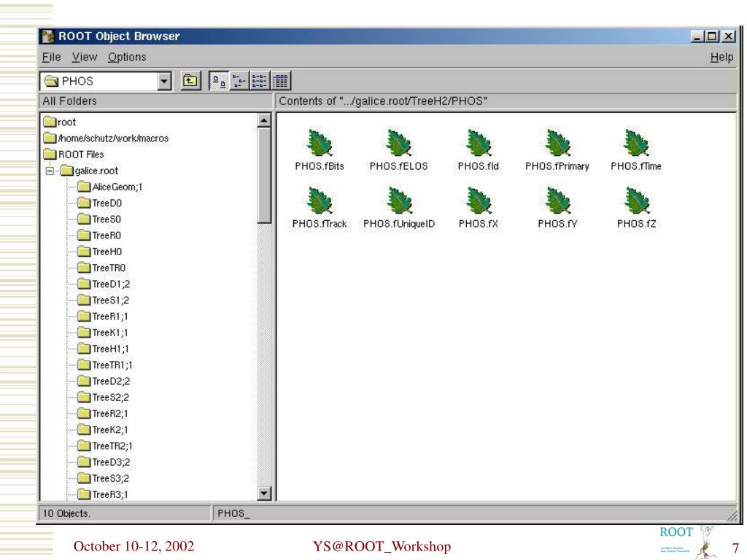Select TreeR2;1 folder
Viewport: 747px width, 560px height.
(x=102, y=413)
